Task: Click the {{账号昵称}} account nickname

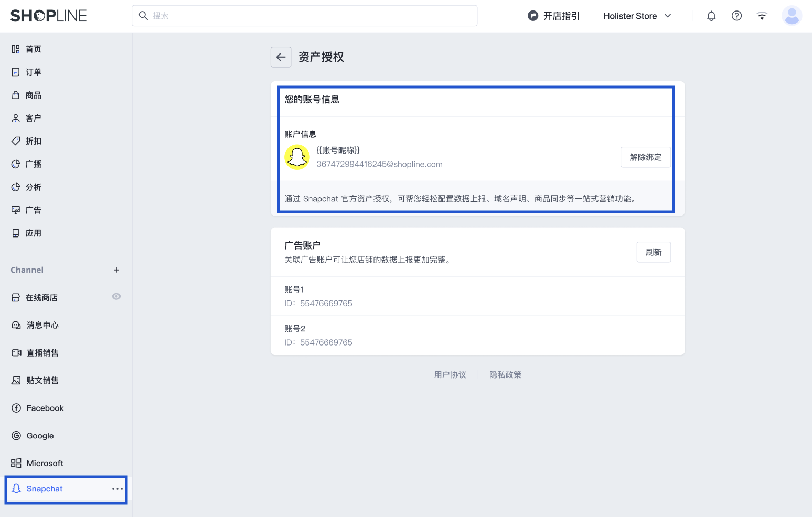Action: point(338,150)
